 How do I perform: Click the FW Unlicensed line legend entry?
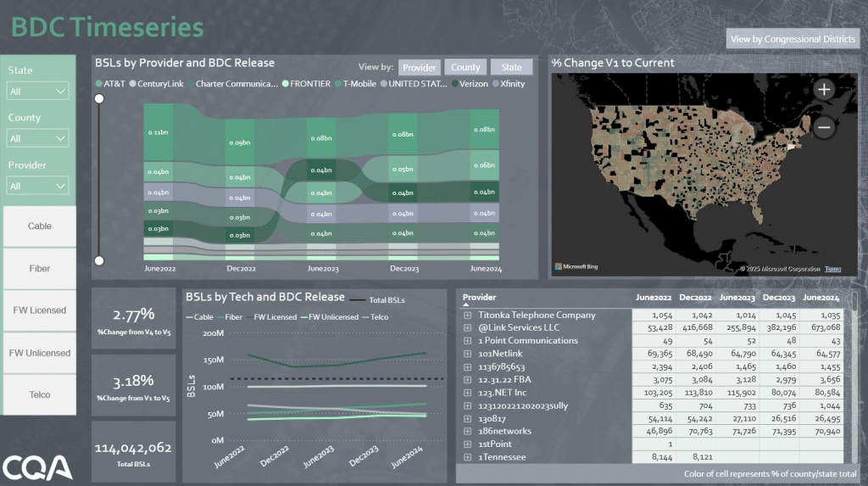click(x=330, y=317)
